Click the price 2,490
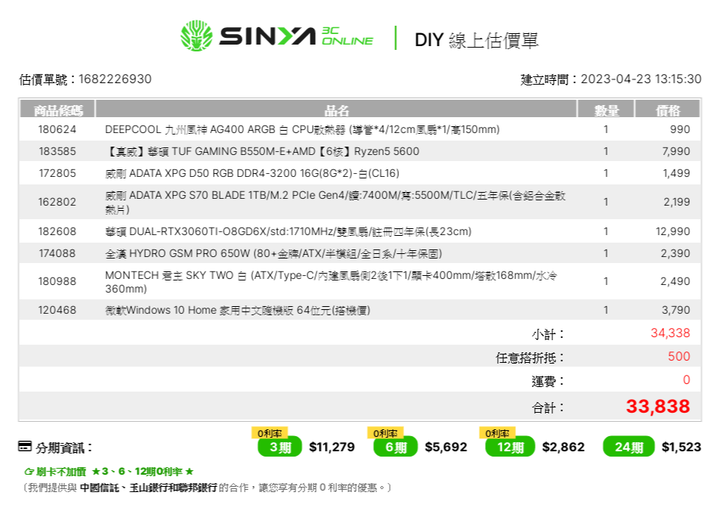The image size is (720, 511). click(x=675, y=281)
